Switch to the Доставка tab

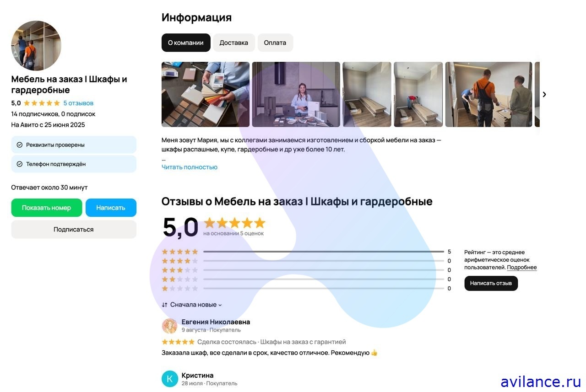pos(234,43)
